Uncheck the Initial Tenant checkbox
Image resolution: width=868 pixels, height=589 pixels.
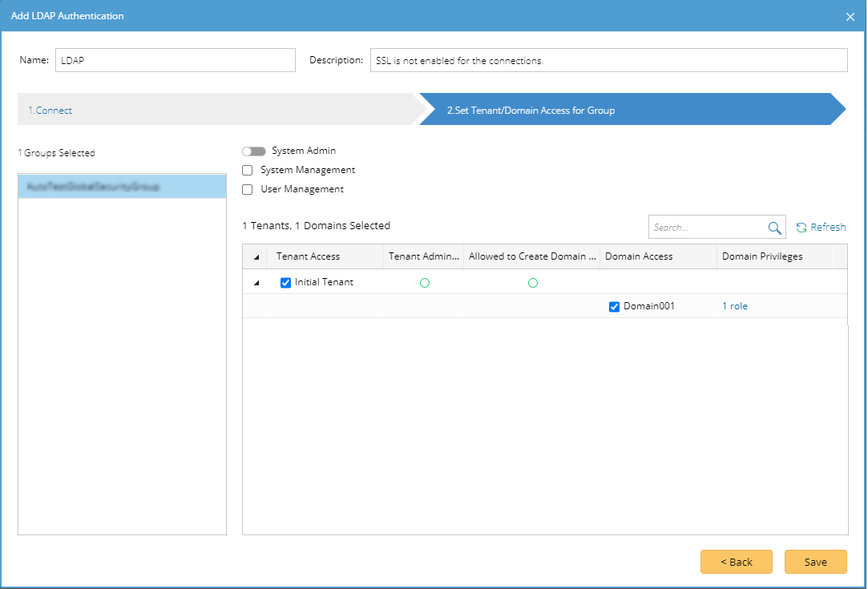coord(285,283)
